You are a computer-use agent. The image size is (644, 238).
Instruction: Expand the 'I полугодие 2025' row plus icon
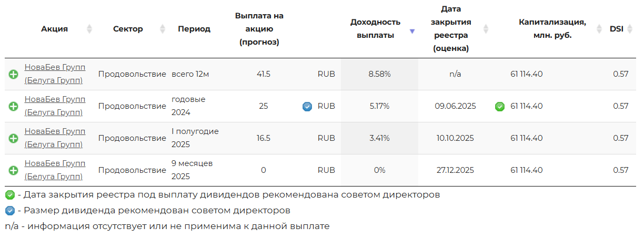pyautogui.click(x=14, y=139)
